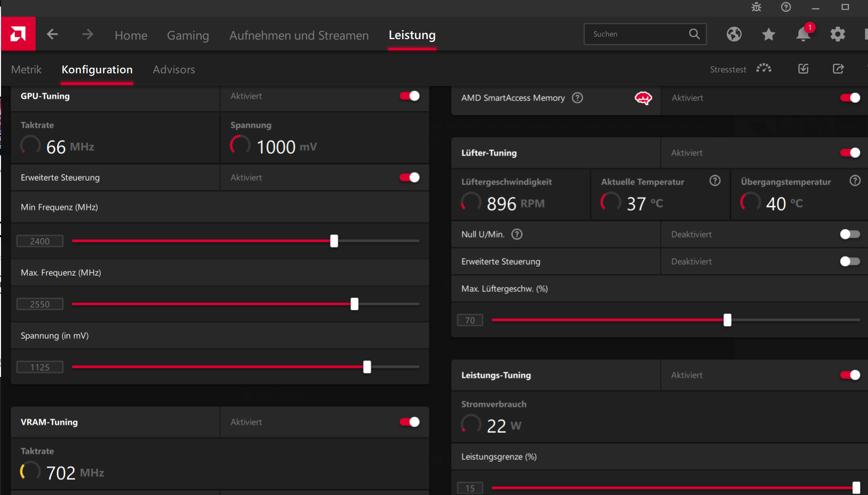Click the Suchen search field
The width and height of the screenshot is (868, 495).
[645, 34]
